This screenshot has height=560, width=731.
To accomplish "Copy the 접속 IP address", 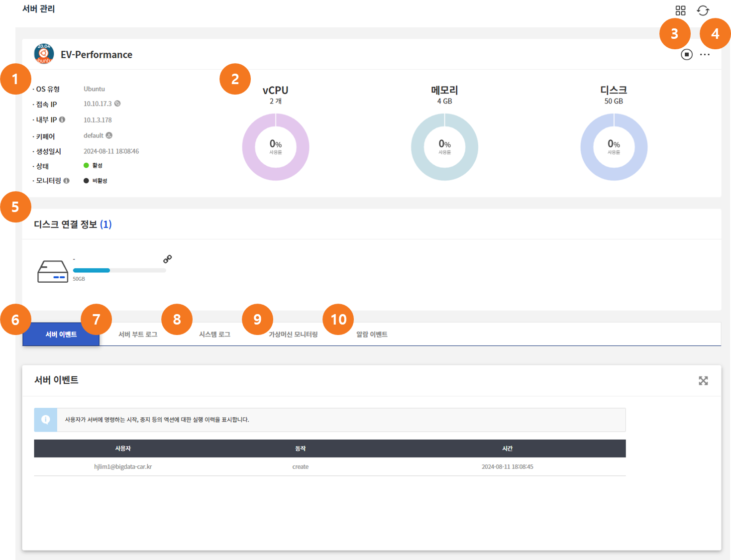I will [117, 104].
